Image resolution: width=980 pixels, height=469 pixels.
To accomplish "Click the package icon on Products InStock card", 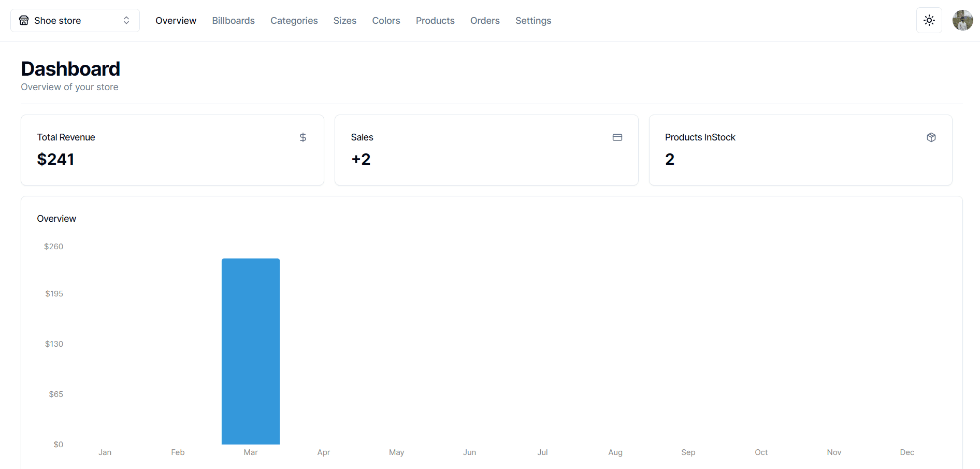I will pos(931,137).
